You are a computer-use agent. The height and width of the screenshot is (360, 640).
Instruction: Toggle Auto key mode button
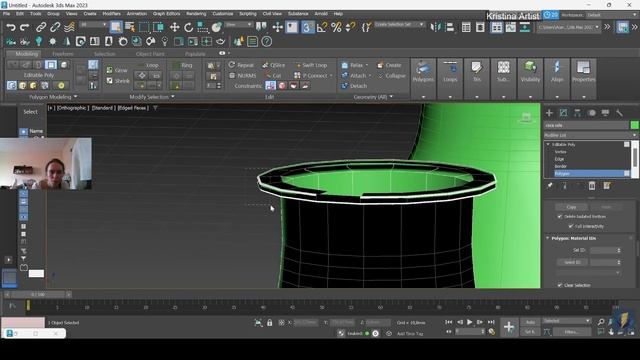point(530,322)
